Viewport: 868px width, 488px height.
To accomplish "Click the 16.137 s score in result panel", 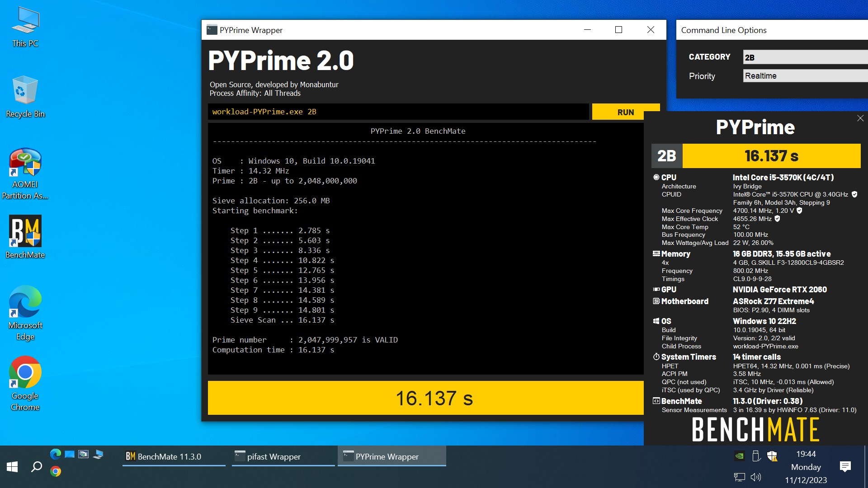I will (771, 156).
